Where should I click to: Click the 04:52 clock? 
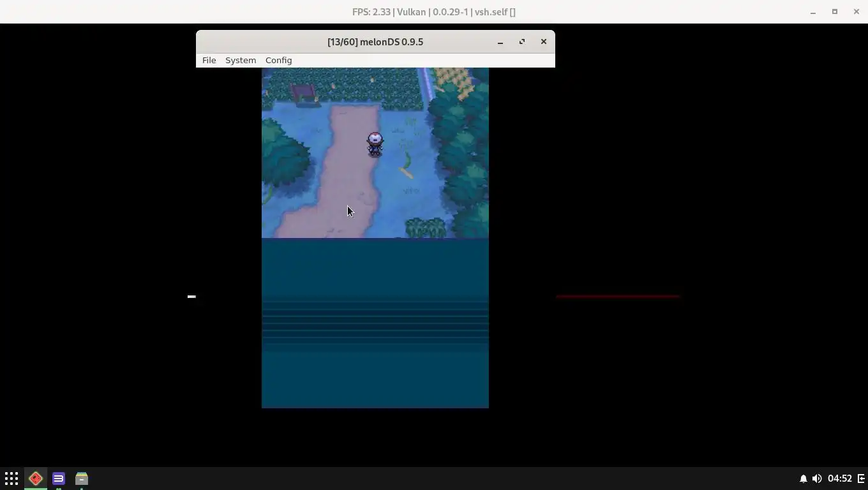pyautogui.click(x=840, y=479)
